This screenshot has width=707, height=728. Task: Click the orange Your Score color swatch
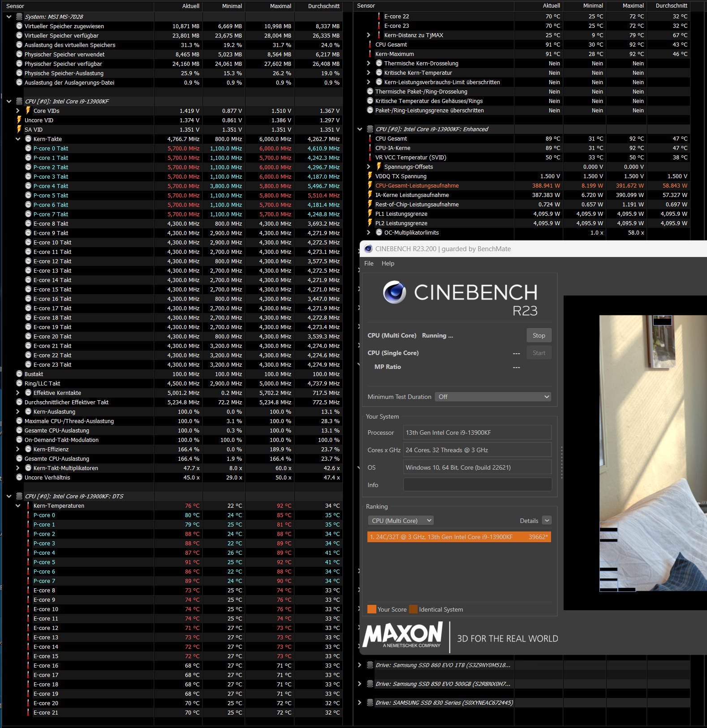click(x=372, y=609)
